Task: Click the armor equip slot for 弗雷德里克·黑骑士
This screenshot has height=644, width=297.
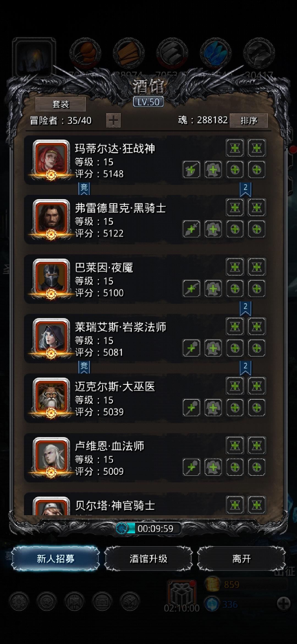Action: (213, 229)
